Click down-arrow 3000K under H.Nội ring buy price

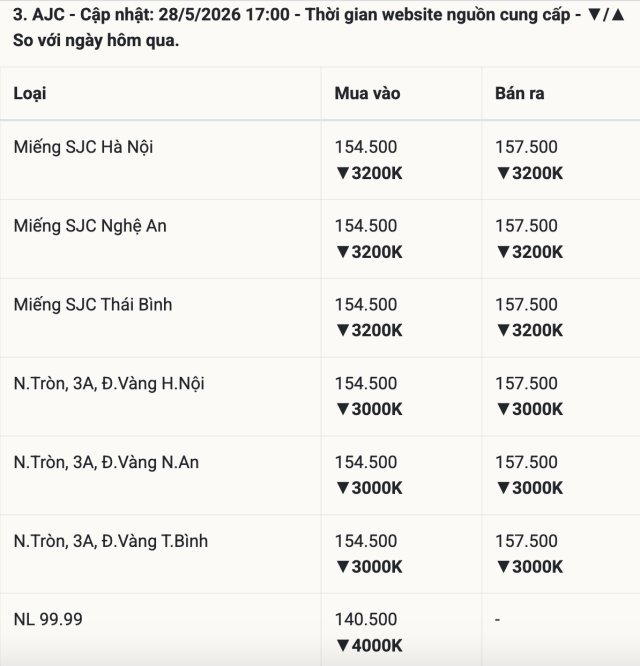pos(369,409)
